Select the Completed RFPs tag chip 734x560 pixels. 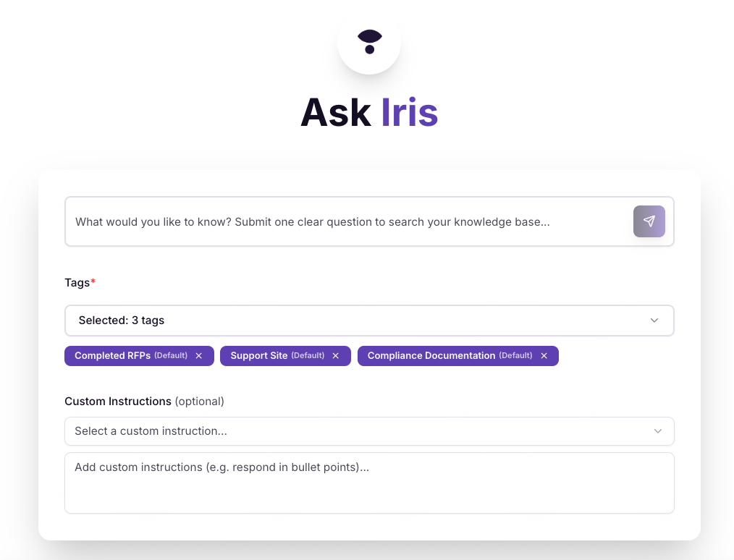click(139, 356)
